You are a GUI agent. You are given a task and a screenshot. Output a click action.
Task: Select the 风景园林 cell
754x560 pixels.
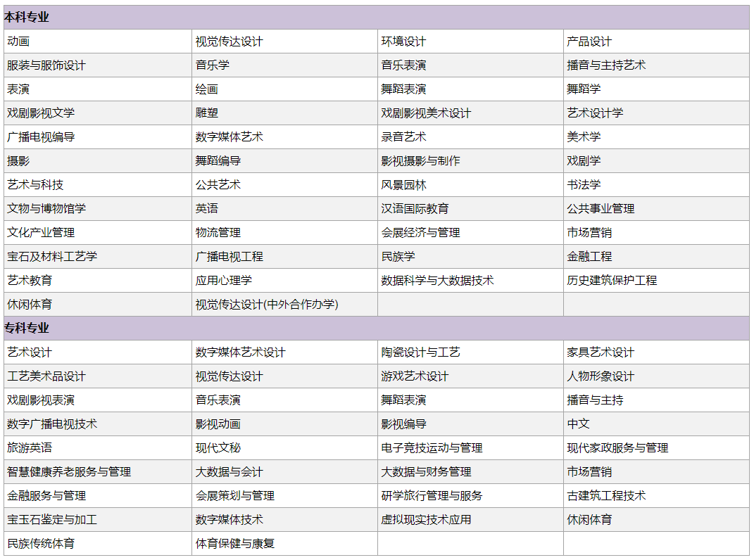point(470,184)
